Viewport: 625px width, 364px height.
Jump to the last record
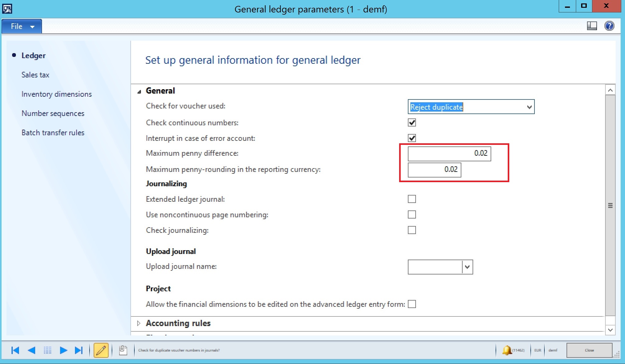point(79,350)
